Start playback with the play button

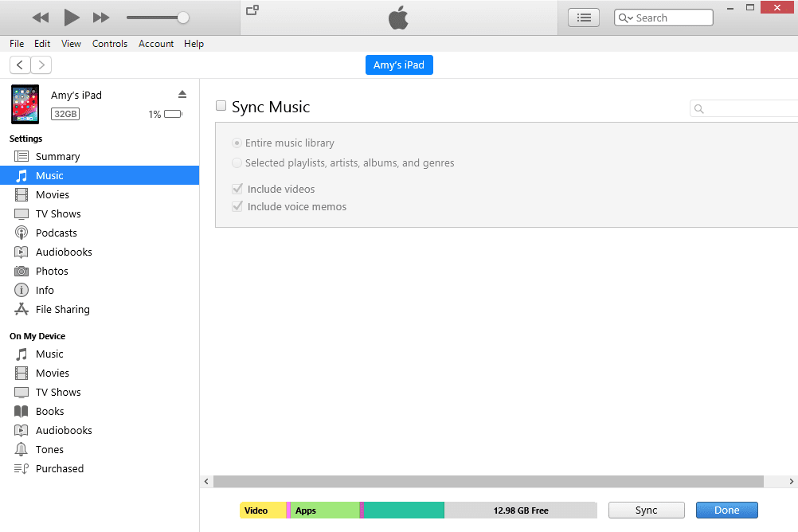click(71, 18)
